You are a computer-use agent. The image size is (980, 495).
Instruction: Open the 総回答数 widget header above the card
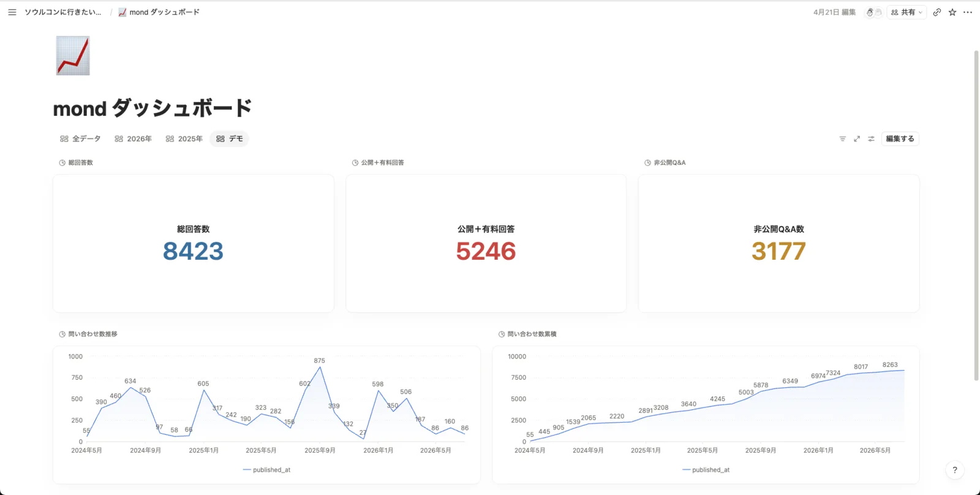tap(76, 163)
